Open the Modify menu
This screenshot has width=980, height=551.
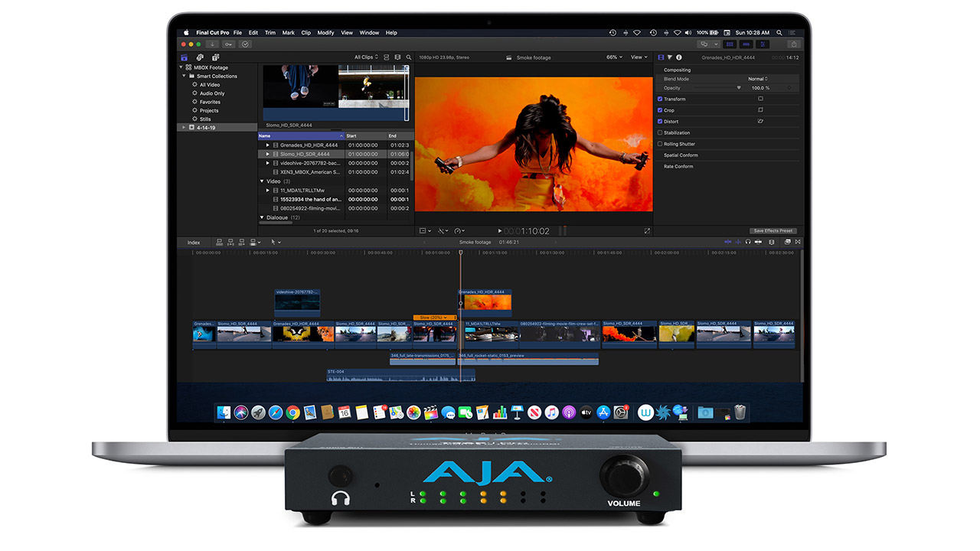(x=325, y=33)
